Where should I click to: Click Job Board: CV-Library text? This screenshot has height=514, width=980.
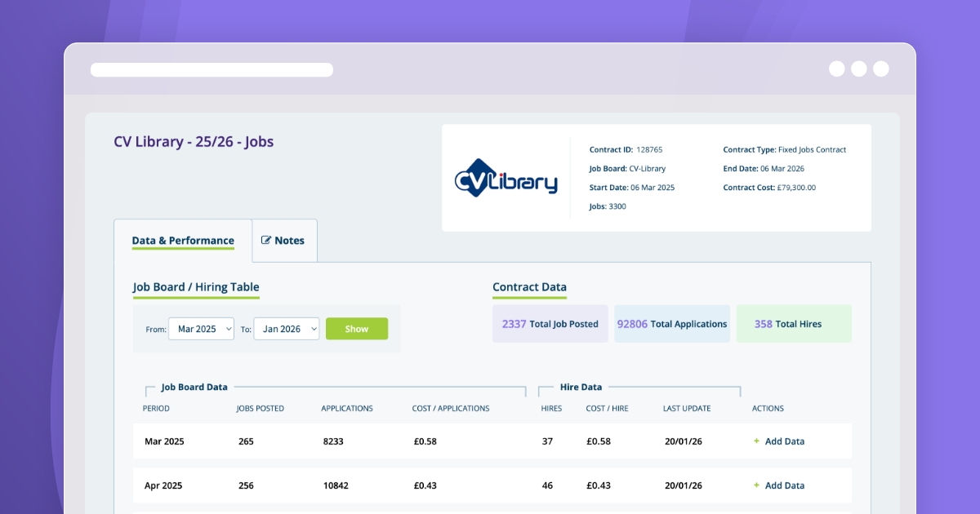click(x=627, y=169)
